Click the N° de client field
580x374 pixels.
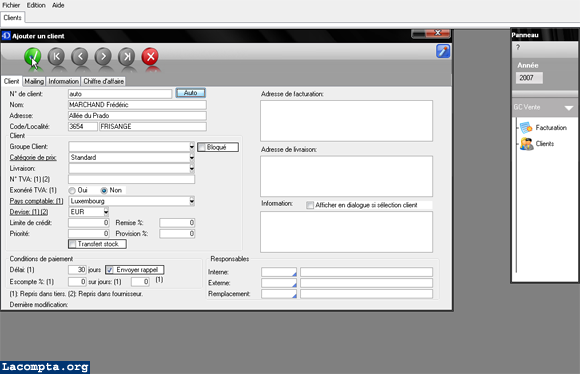[x=120, y=94]
